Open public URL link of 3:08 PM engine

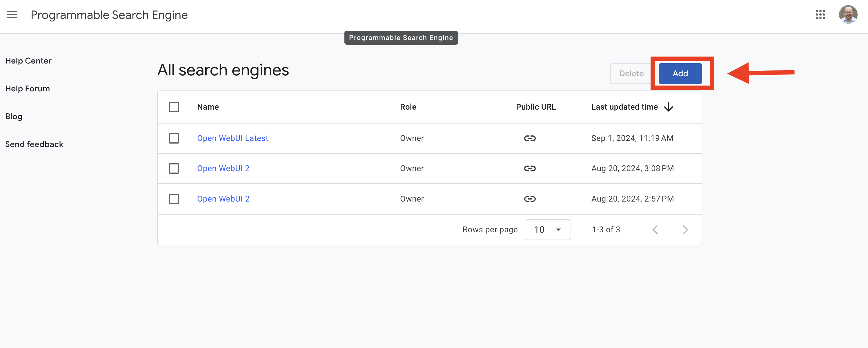point(530,168)
